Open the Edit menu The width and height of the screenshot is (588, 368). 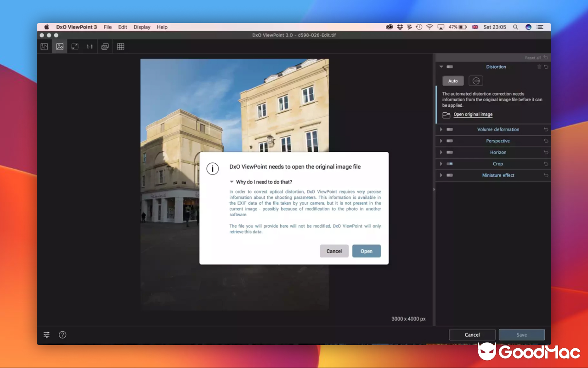click(x=123, y=27)
